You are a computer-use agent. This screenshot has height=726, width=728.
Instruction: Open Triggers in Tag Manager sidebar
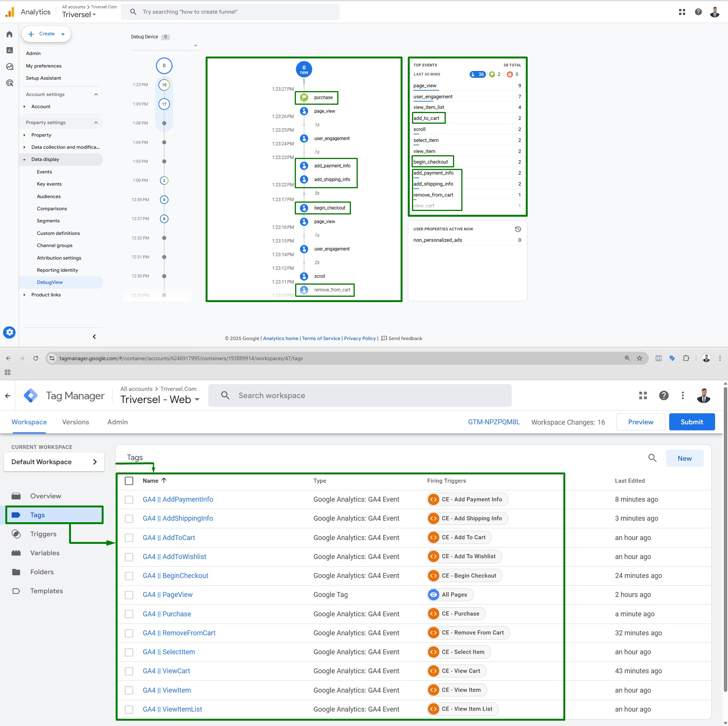tap(43, 534)
